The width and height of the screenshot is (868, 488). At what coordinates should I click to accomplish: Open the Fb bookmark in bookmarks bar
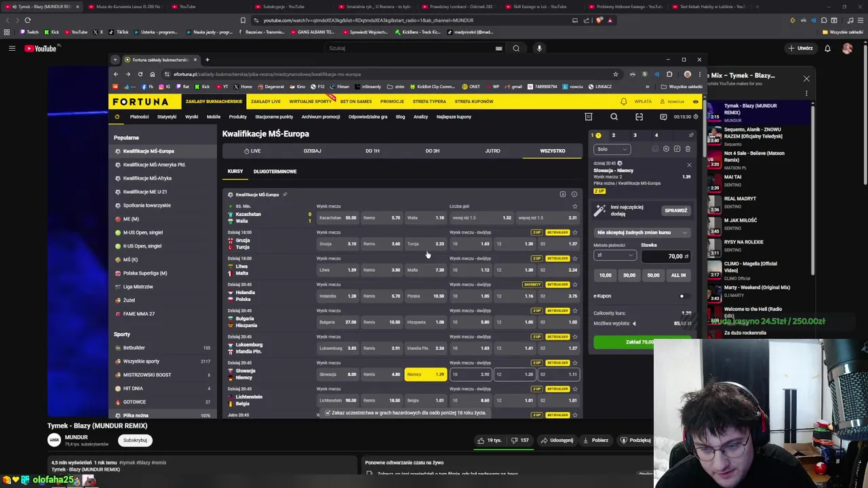(x=148, y=87)
